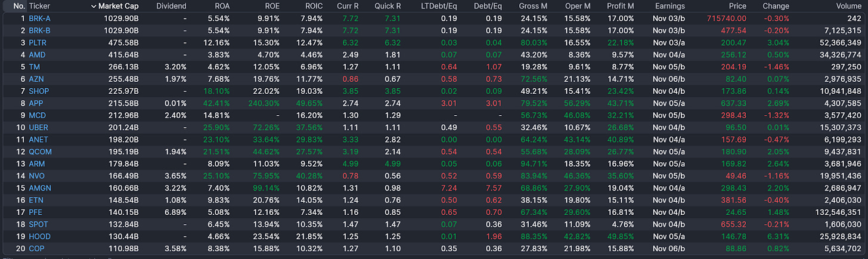Select NVO ROIC value 40.28%
Viewport: 868px width, 259px height.
point(309,176)
